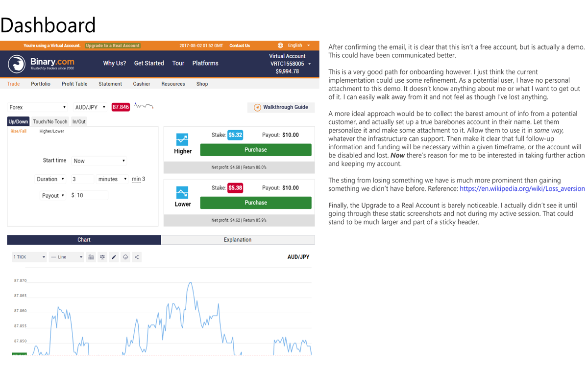Viewport: 588px width, 371px height.
Task: Open the Shop menu item
Action: tap(202, 84)
